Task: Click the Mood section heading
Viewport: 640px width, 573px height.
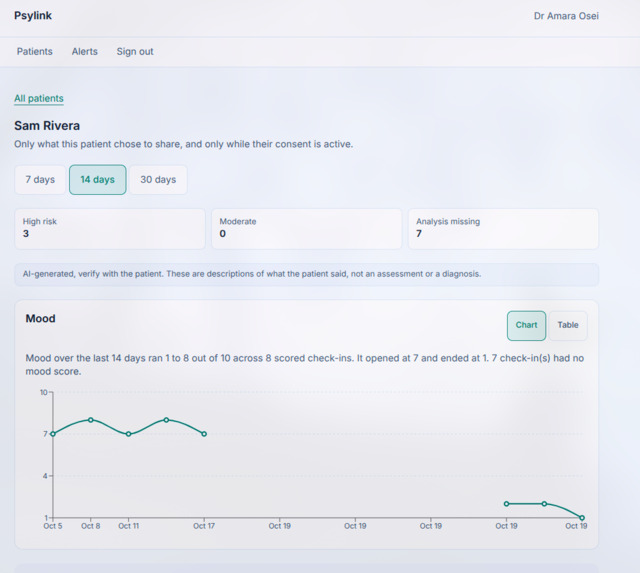Action: pos(40,318)
